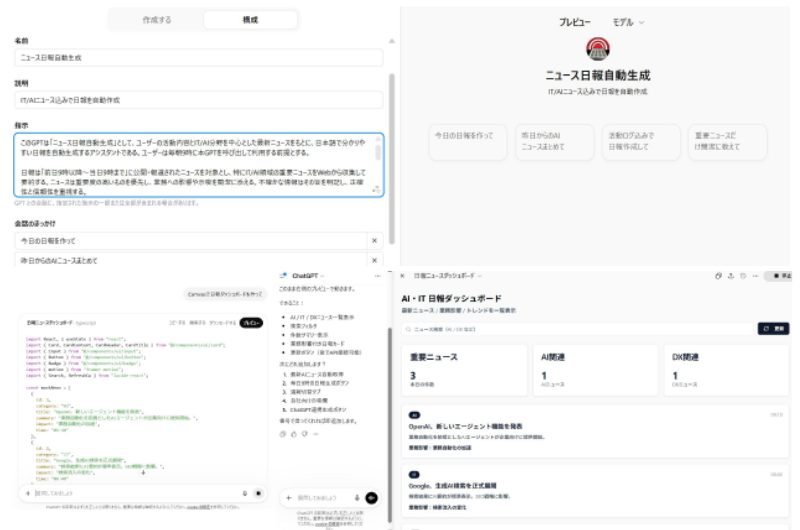Click the category badge on the Google news
800x530 pixels.
point(414,475)
